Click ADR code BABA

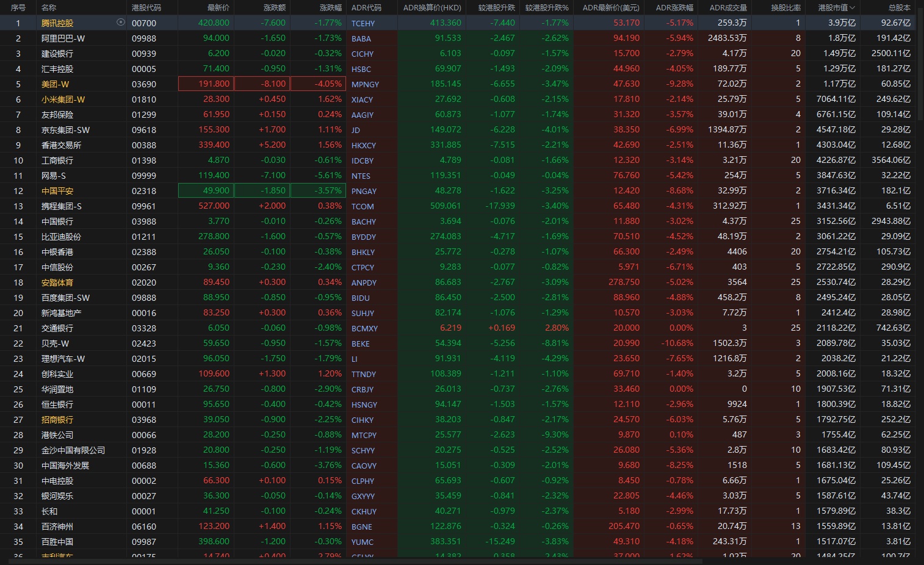(361, 38)
